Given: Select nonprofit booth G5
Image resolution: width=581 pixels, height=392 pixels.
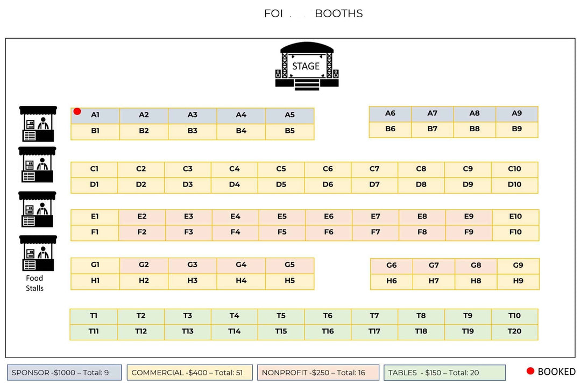Looking at the screenshot, I should pyautogui.click(x=290, y=266).
